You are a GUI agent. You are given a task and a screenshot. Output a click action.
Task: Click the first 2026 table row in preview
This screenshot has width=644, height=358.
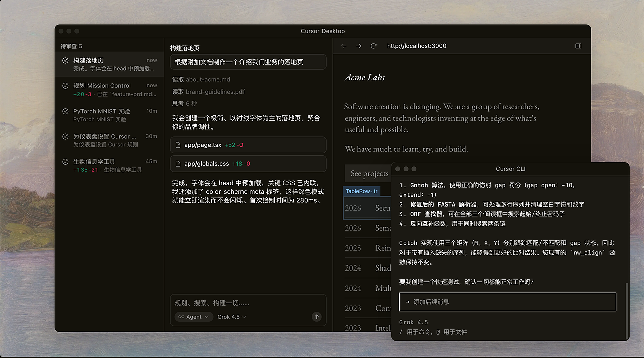[x=368, y=208]
